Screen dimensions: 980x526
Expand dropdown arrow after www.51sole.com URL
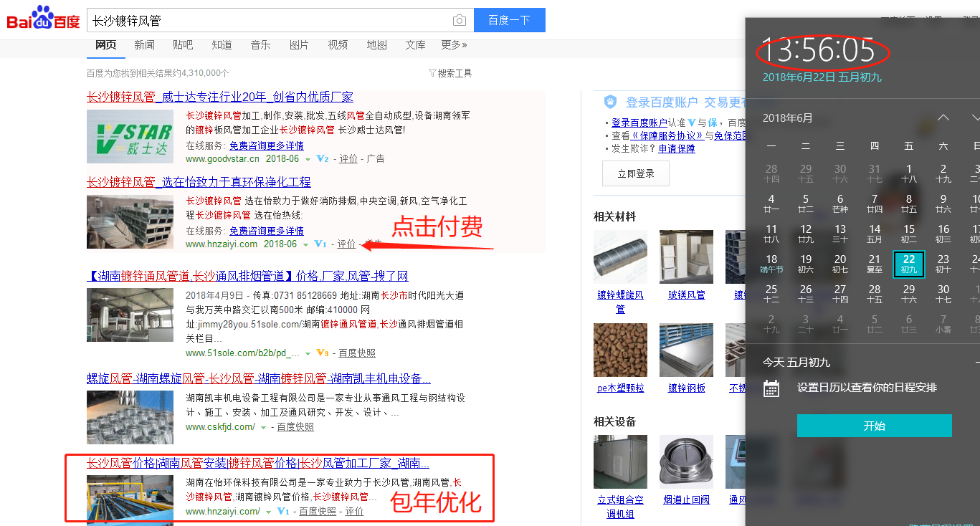pyautogui.click(x=308, y=353)
